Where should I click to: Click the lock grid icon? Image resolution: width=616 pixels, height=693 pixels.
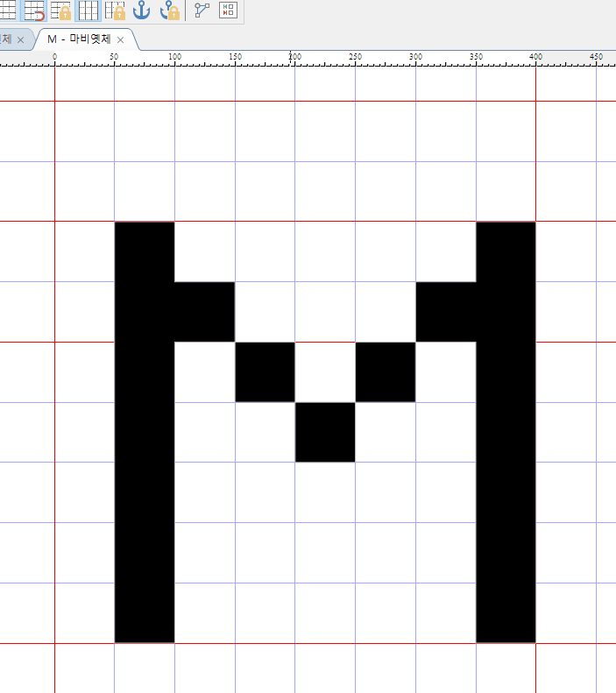pos(115,11)
